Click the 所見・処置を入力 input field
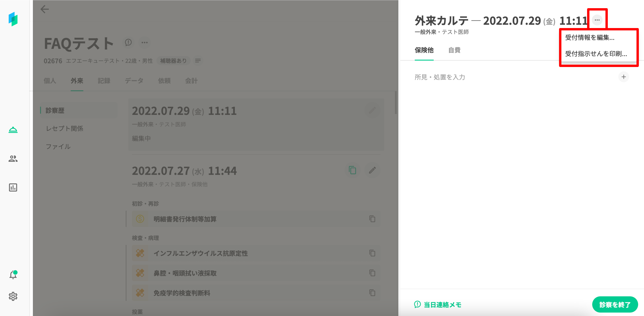The height and width of the screenshot is (316, 644). pos(440,77)
